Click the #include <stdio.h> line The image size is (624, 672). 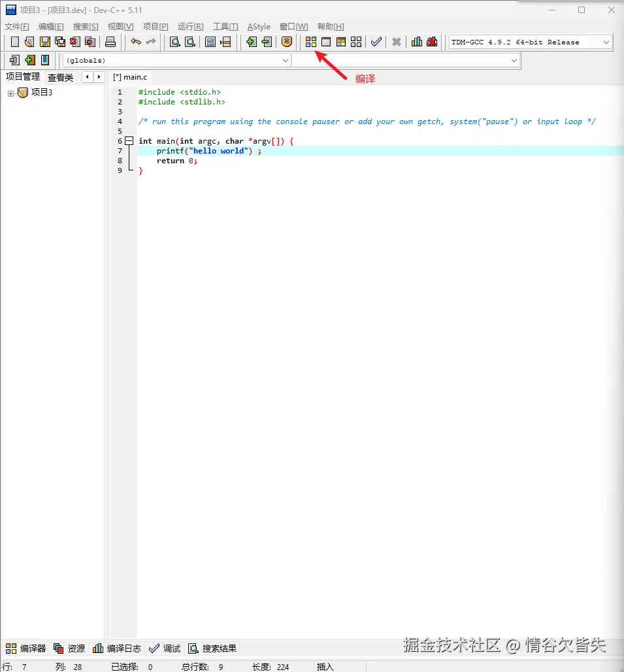pos(179,92)
